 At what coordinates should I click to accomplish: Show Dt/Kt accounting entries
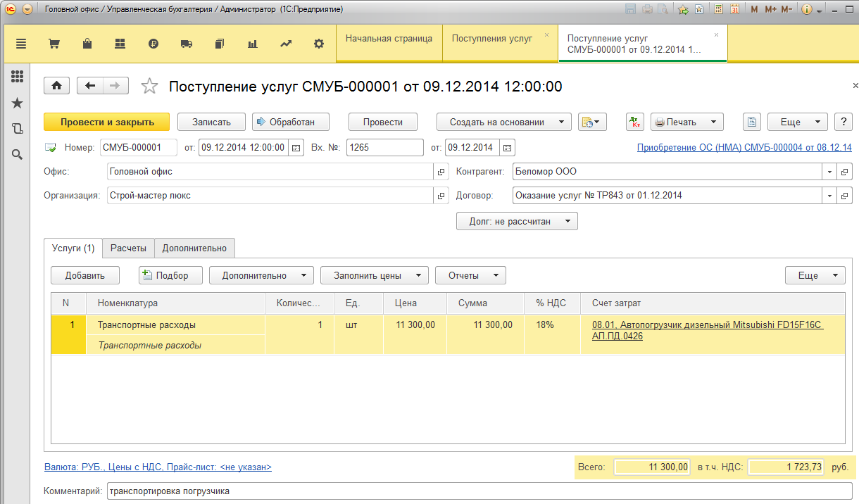pos(635,122)
